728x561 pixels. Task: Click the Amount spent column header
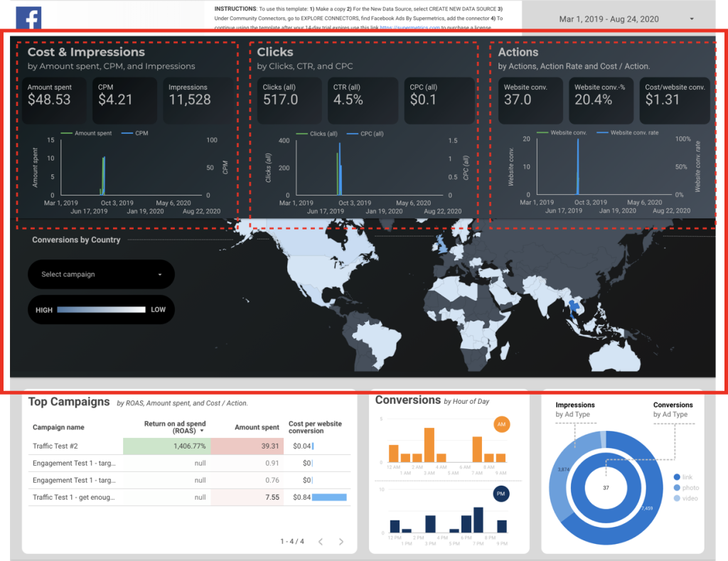[x=257, y=427]
